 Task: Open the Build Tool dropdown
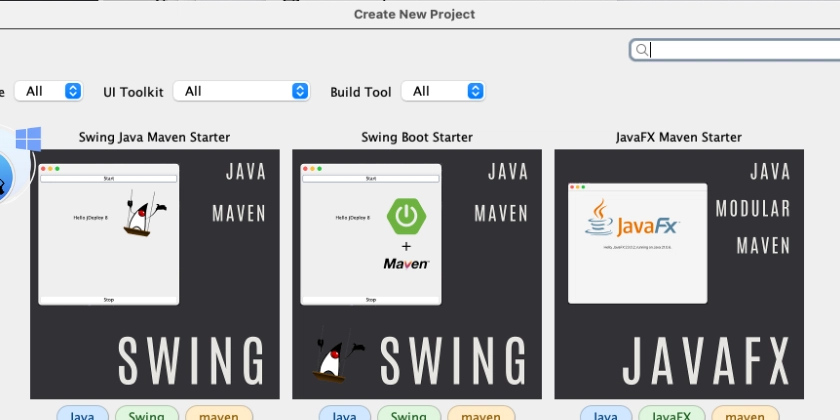pos(443,91)
